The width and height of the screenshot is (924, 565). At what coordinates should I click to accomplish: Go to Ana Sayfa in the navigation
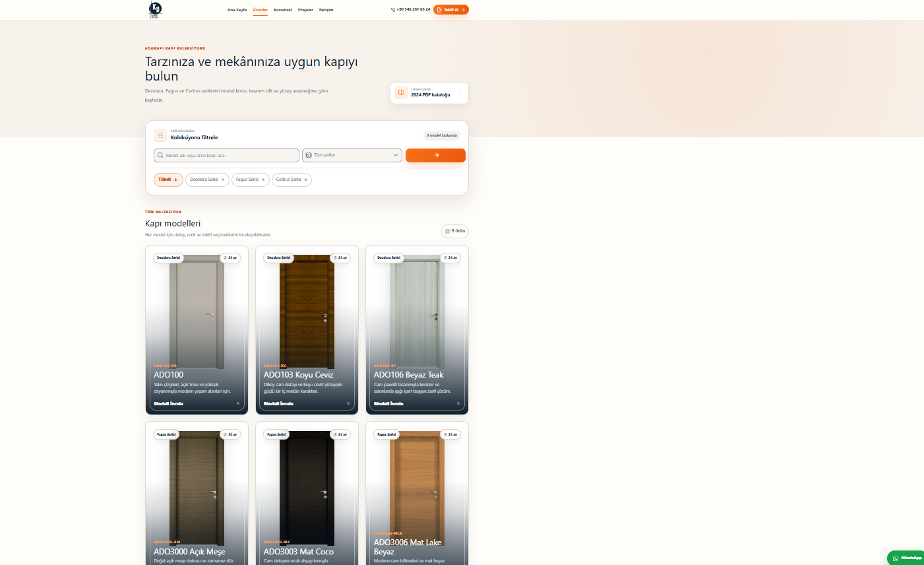point(237,10)
